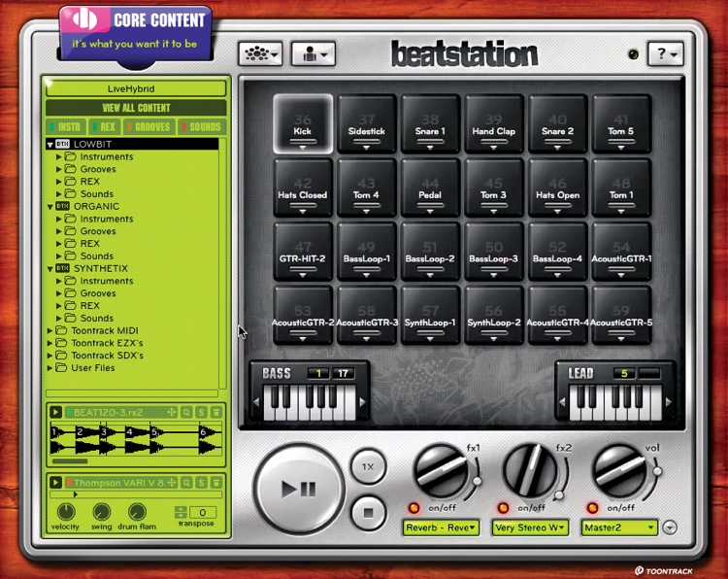Click the fx1 send knob
Image resolution: width=728 pixels, height=579 pixels.
pos(441,472)
